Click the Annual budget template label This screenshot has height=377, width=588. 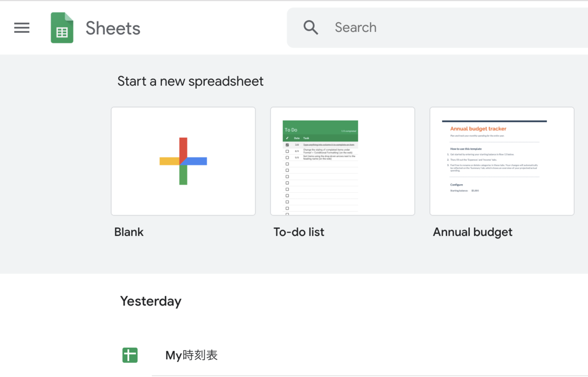tap(472, 232)
